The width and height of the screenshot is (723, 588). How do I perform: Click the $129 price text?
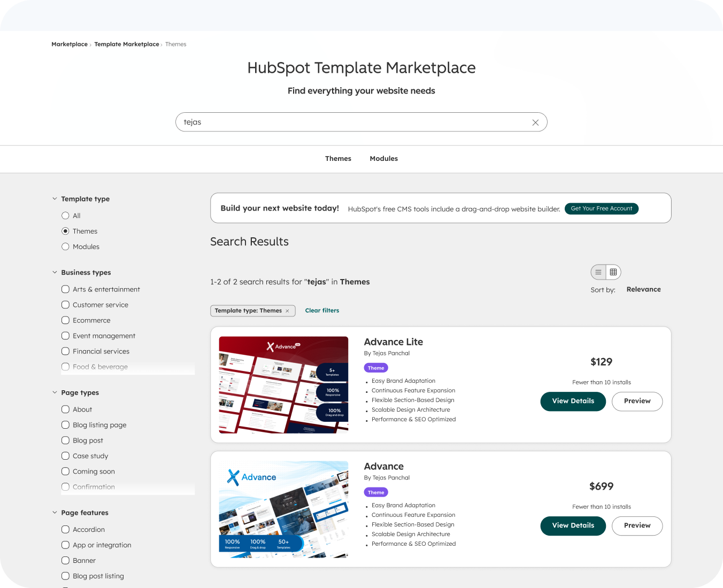click(x=601, y=362)
